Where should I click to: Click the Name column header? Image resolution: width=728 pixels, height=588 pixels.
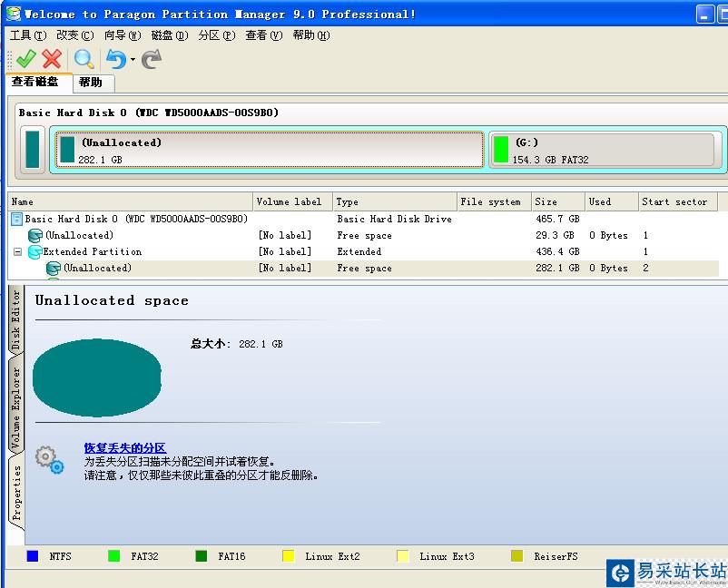131,201
